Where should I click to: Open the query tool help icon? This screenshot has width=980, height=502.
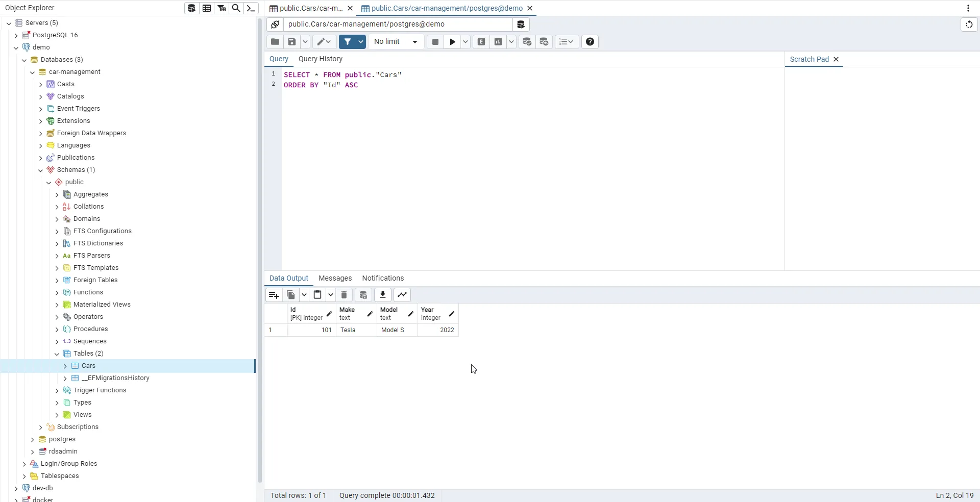click(x=590, y=42)
